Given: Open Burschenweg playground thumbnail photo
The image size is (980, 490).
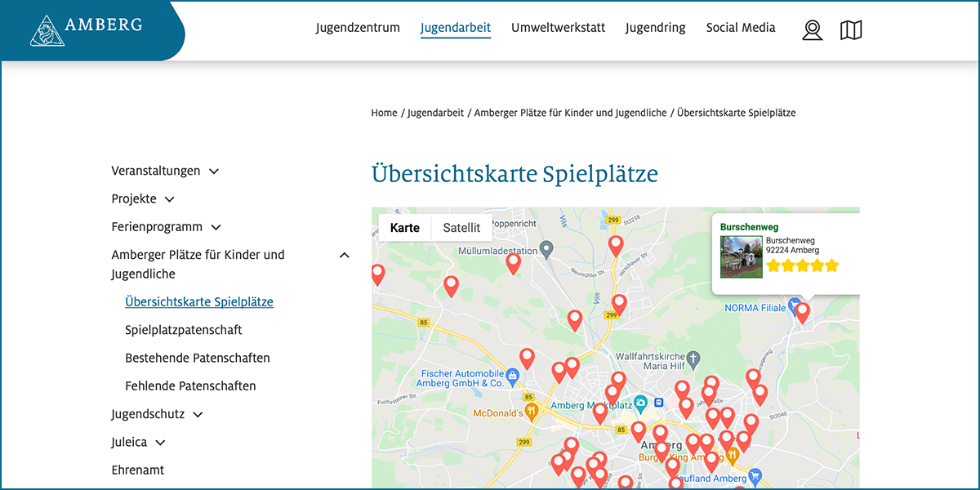Looking at the screenshot, I should (741, 256).
